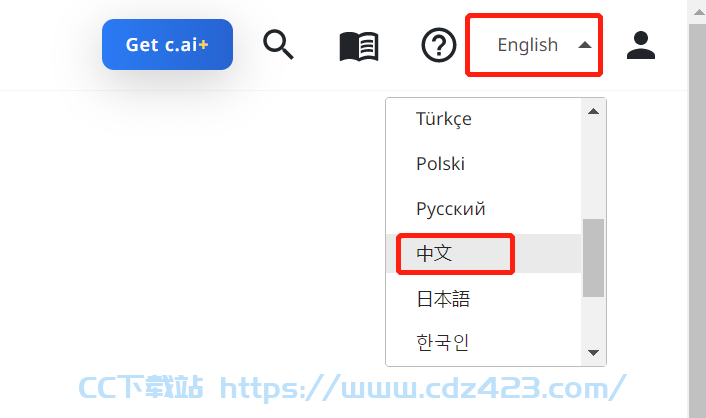Open the user profile icon
Image resolution: width=706 pixels, height=418 pixels.
pyautogui.click(x=641, y=45)
